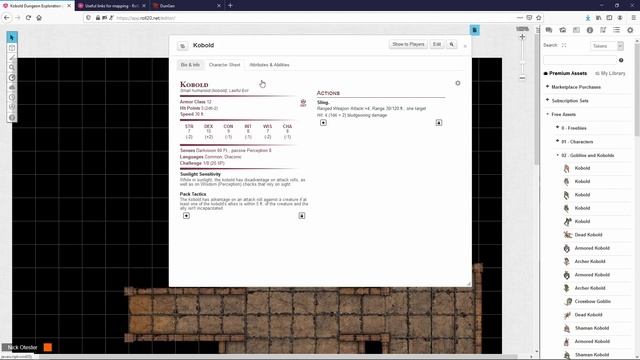Click the Help tool at toolbox bottom
The width and height of the screenshot is (640, 360).
pos(12,117)
